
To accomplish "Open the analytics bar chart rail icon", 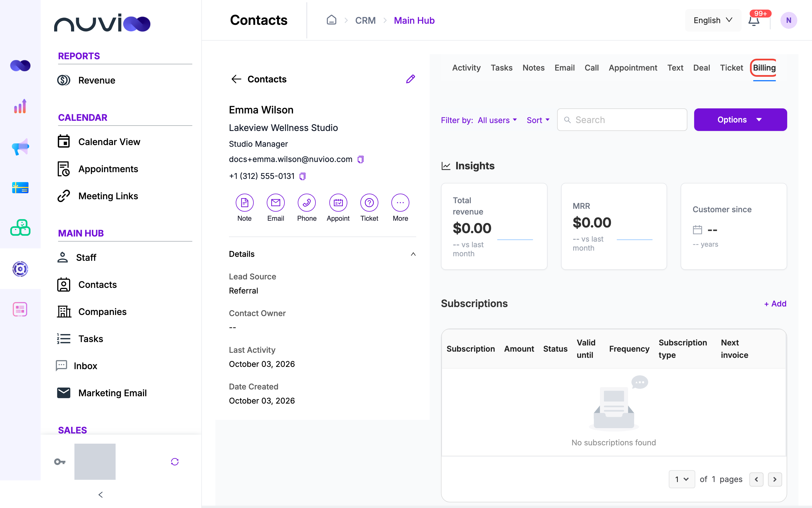I will pos(20,106).
